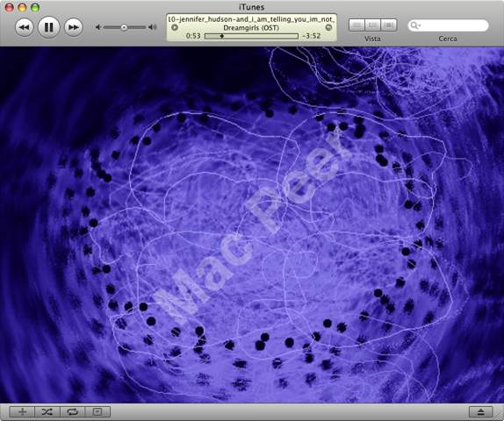The image size is (504, 421).
Task: Show the artwork viewer panel
Action: coord(97,411)
